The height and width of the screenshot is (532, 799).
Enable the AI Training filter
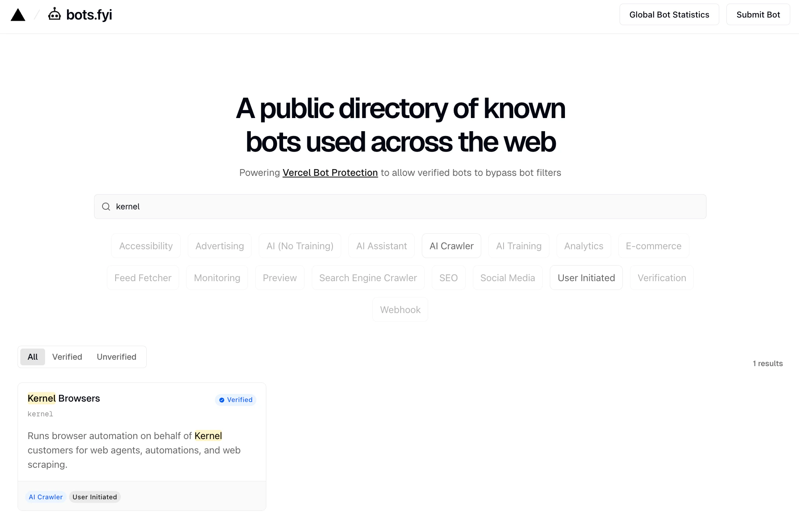(x=518, y=246)
